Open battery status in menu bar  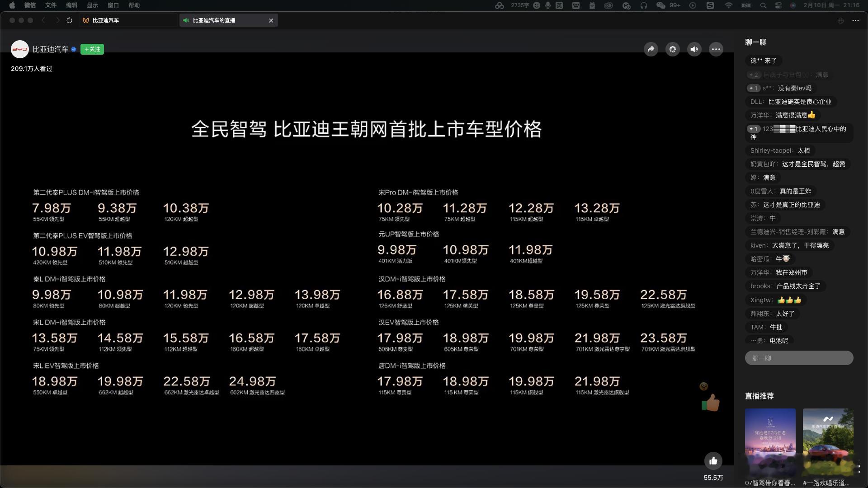click(746, 5)
